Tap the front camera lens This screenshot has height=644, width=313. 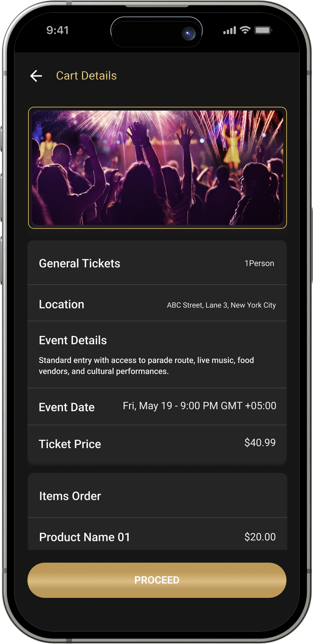189,33
